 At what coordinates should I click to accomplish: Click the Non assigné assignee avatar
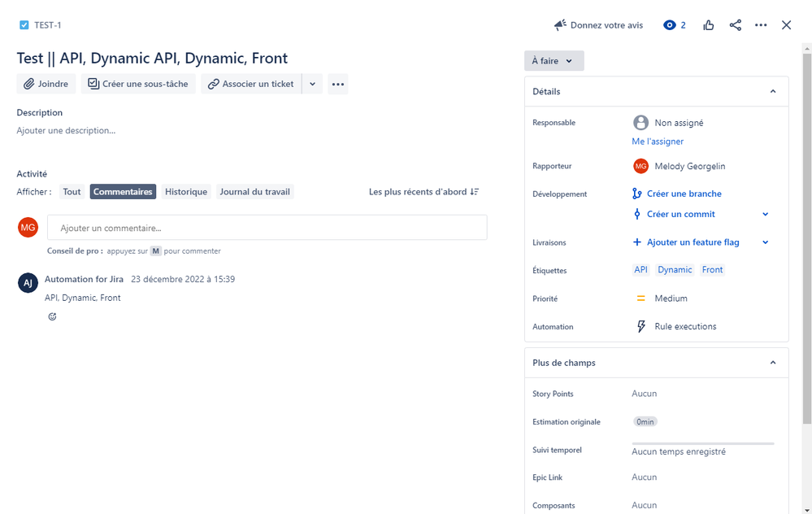coord(640,123)
